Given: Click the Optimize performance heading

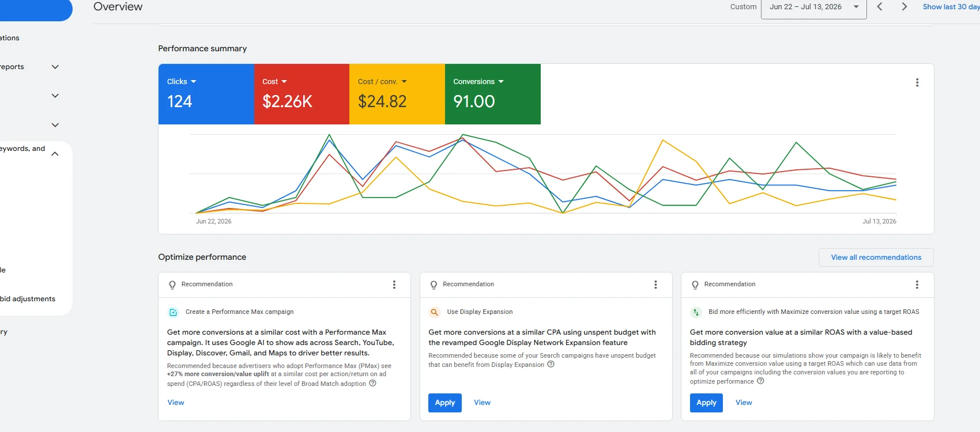Looking at the screenshot, I should tap(202, 257).
